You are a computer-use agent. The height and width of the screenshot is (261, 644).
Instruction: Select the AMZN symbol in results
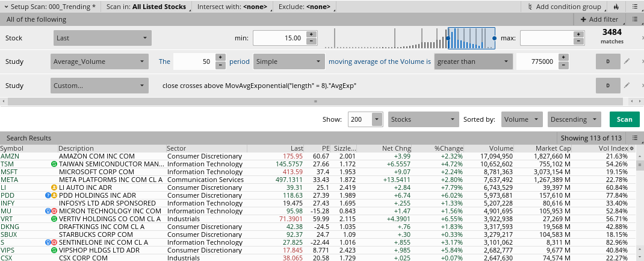10,156
